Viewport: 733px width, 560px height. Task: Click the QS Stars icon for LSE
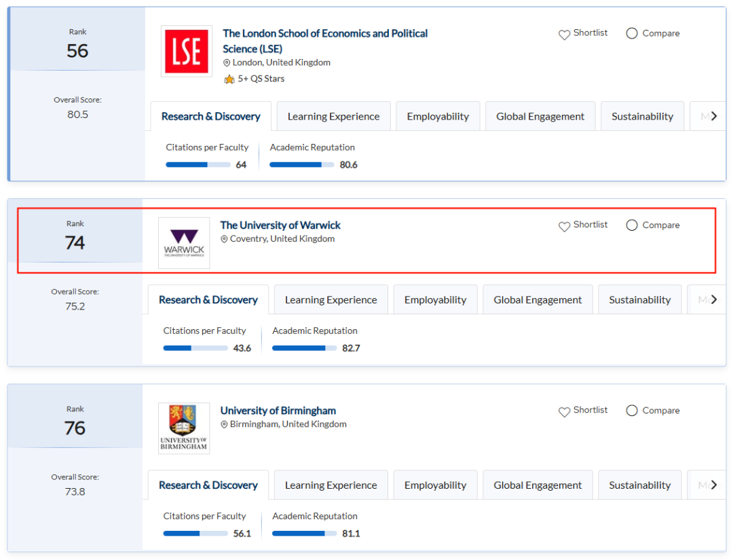[229, 79]
